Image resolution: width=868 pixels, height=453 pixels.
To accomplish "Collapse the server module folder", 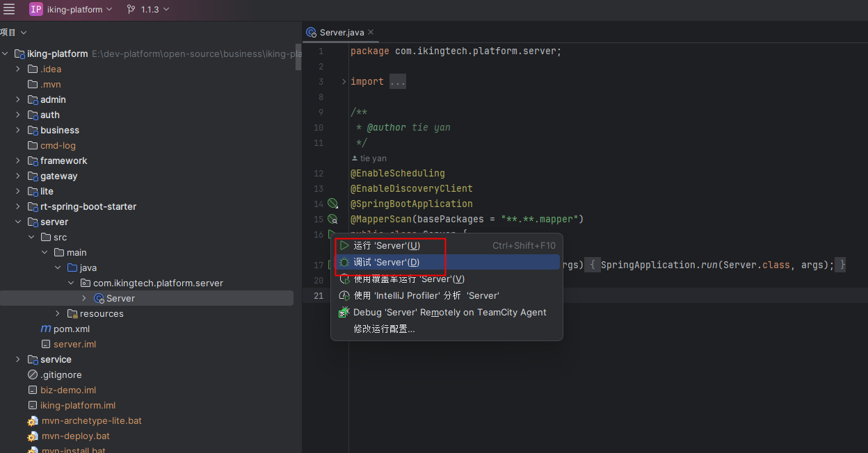I will (x=18, y=222).
